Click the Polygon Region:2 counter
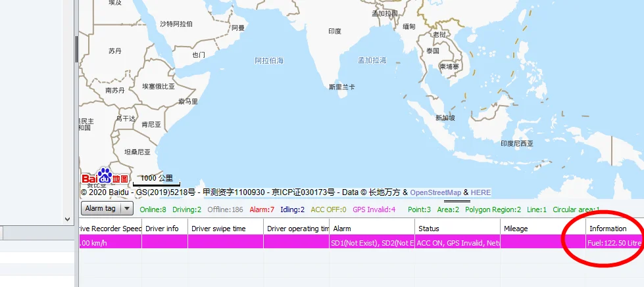The image size is (644, 287). 493,210
